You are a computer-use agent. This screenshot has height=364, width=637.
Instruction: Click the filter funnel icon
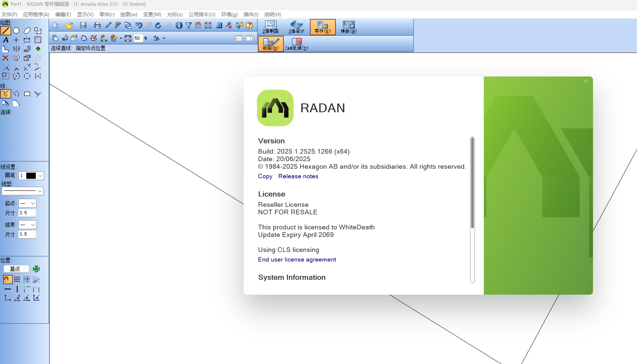(x=189, y=26)
